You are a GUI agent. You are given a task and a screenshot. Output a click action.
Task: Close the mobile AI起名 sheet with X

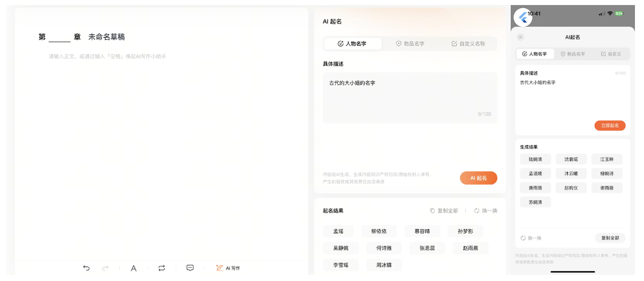[520, 37]
